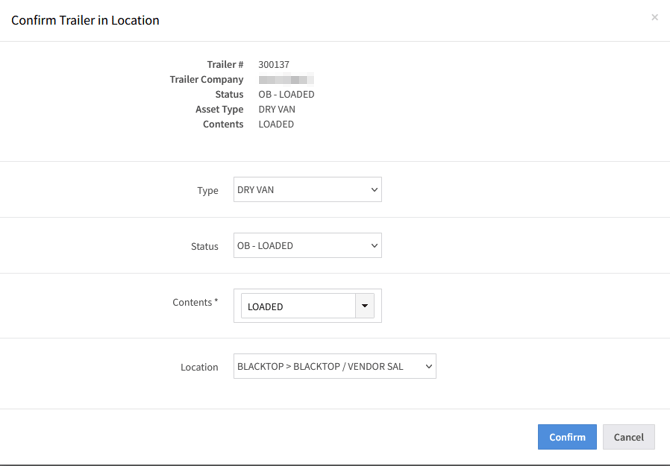Open the Location dropdown for BLACKTOP
This screenshot has height=466, width=670.
334,367
